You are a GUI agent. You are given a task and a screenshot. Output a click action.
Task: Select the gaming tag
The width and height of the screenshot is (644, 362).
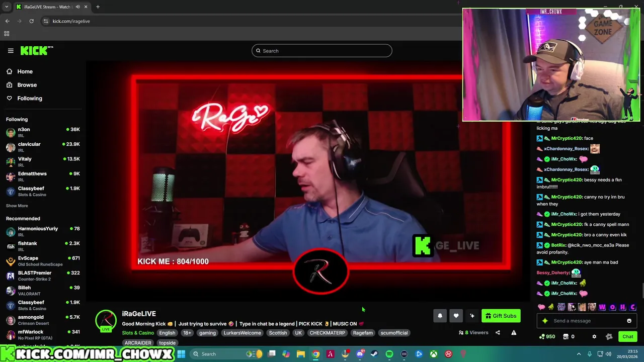tap(207, 333)
